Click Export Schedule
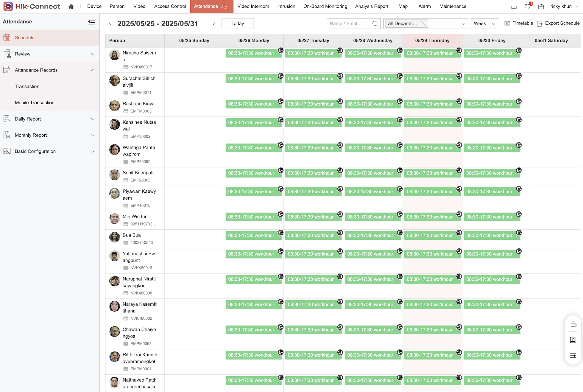Screen dimensions: 583x392 point(558,23)
